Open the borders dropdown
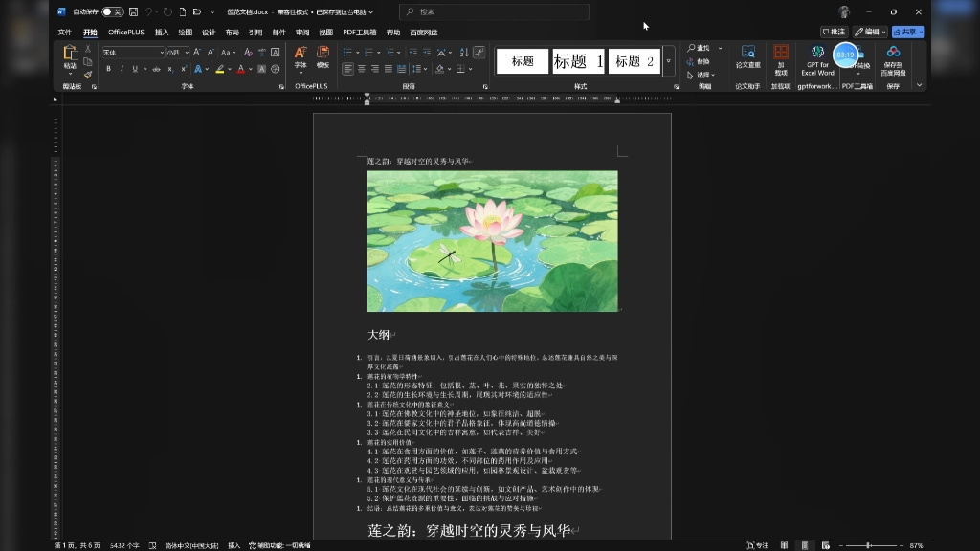 [x=470, y=69]
